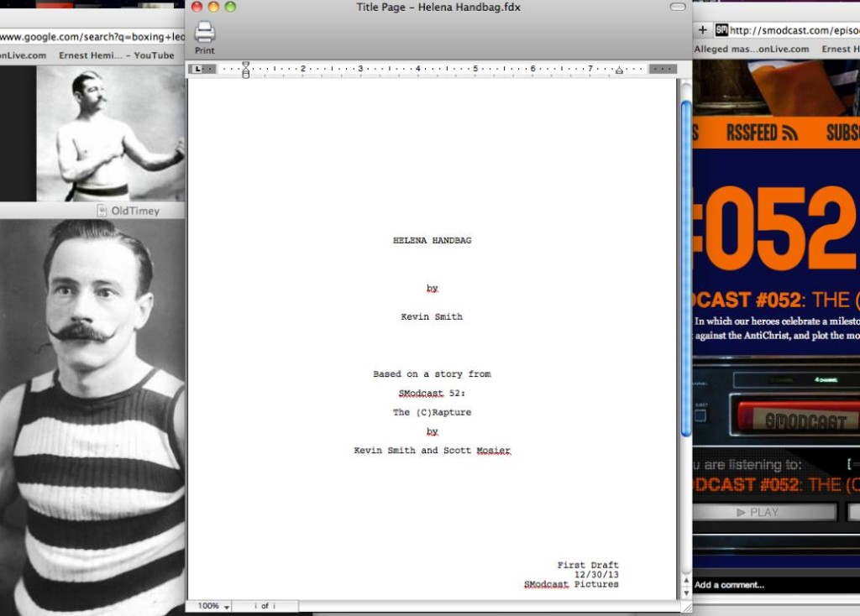The image size is (860, 616).
Task: Click the window resize grip corner
Action: coord(685,607)
